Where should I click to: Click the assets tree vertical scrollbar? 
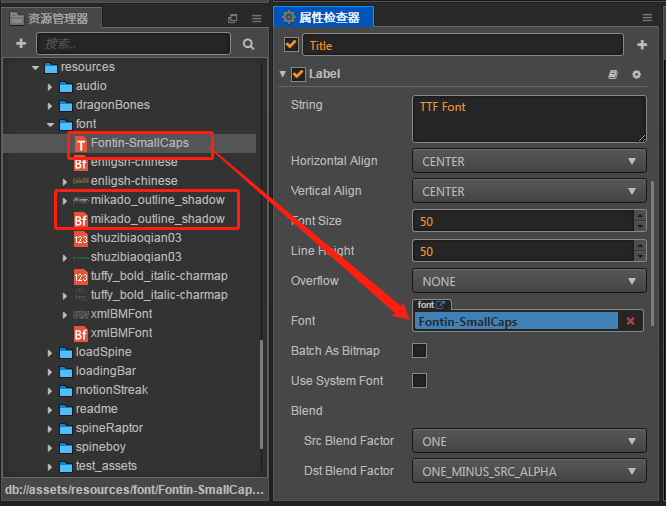[261, 393]
